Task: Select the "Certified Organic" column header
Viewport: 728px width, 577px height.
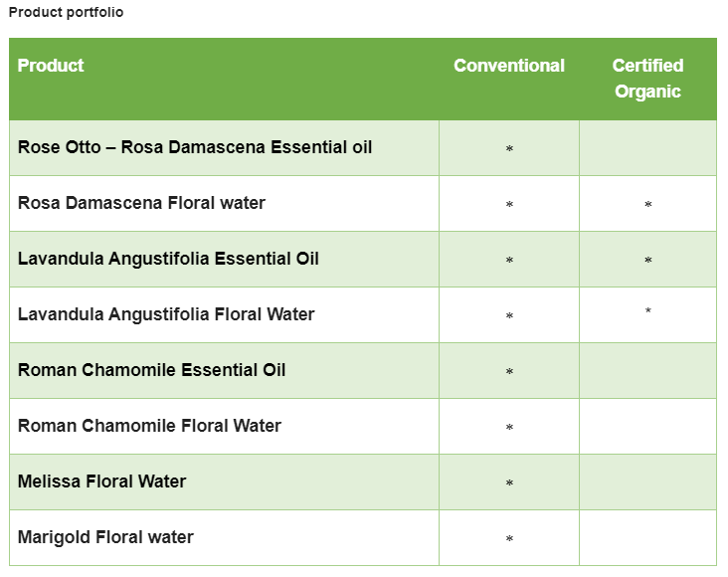Action: (x=647, y=79)
